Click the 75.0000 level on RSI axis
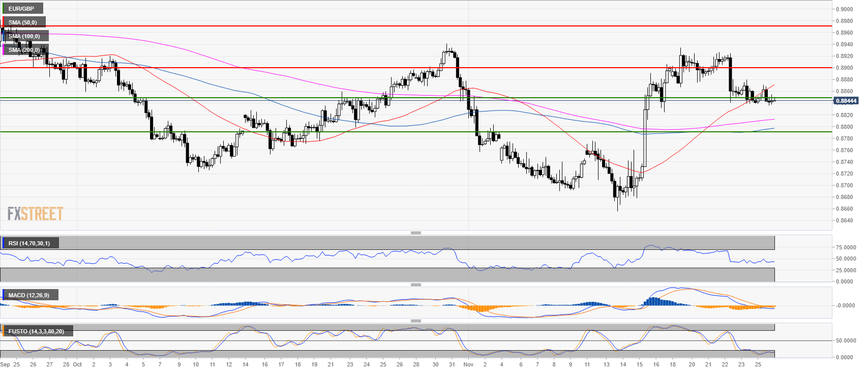Viewport: 868px width, 371px height. pos(846,247)
